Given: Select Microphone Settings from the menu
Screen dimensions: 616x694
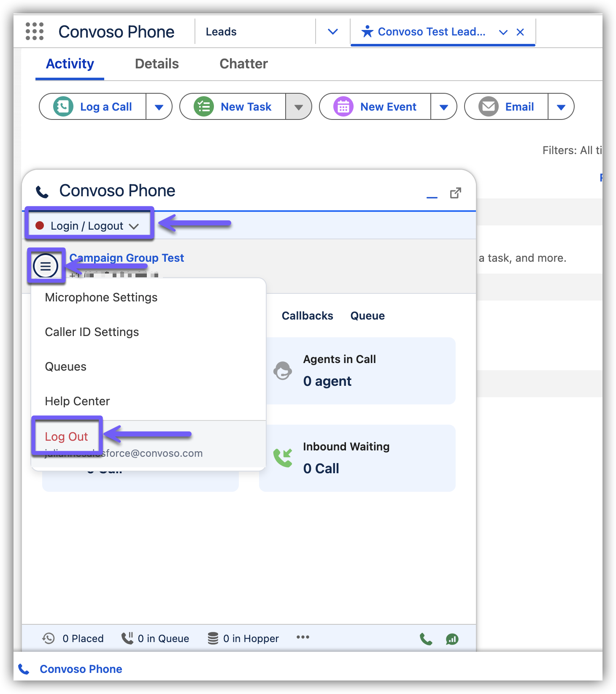Looking at the screenshot, I should point(101,298).
